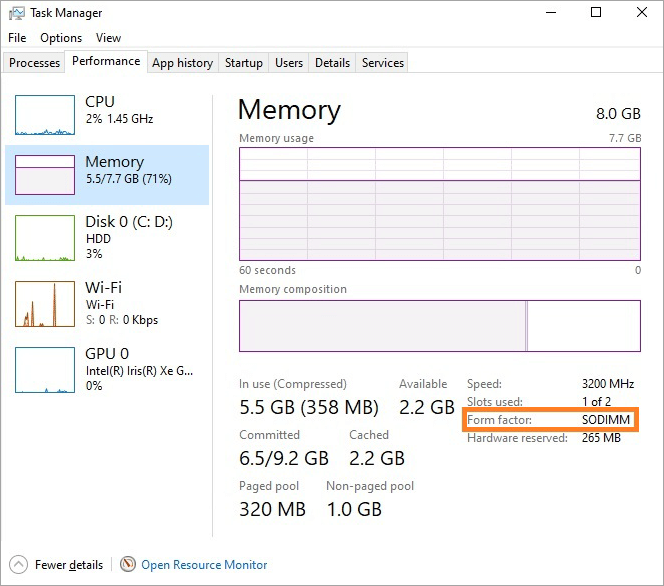
Task: Close the Task Manager window
Action: pos(642,12)
